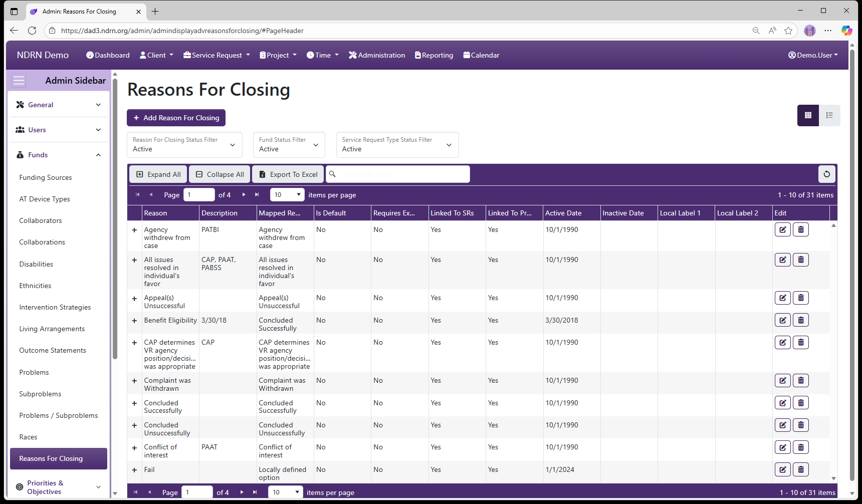Expand Priorities & Objectives sidebar section
This screenshot has width=862, height=504.
click(x=59, y=487)
